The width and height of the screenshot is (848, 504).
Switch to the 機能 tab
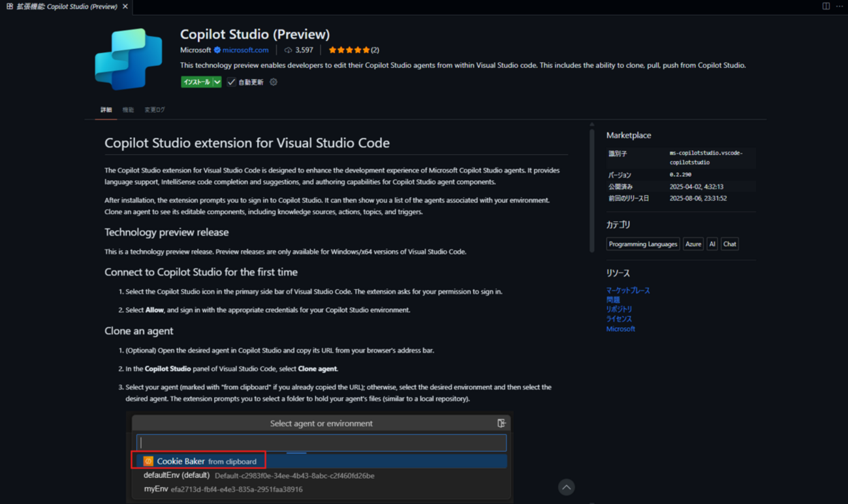(x=128, y=110)
